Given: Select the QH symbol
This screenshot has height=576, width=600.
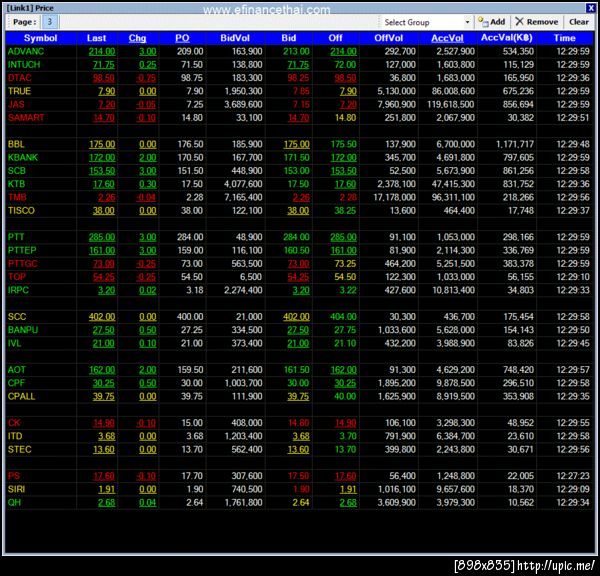Looking at the screenshot, I should click(15, 503).
